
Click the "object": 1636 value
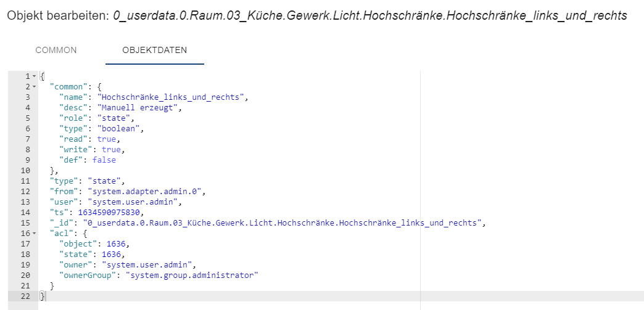(x=115, y=244)
